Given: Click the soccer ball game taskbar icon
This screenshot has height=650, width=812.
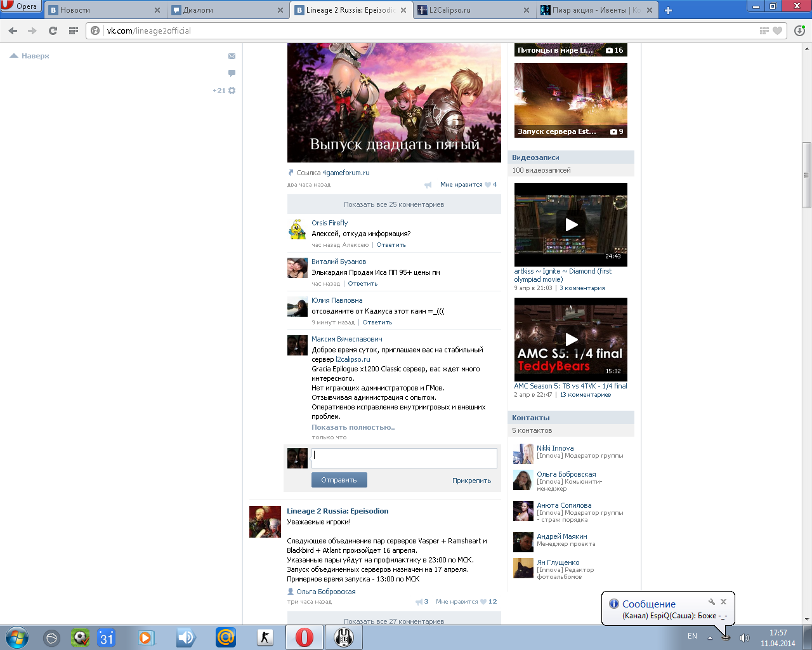Looking at the screenshot, I should tap(80, 637).
